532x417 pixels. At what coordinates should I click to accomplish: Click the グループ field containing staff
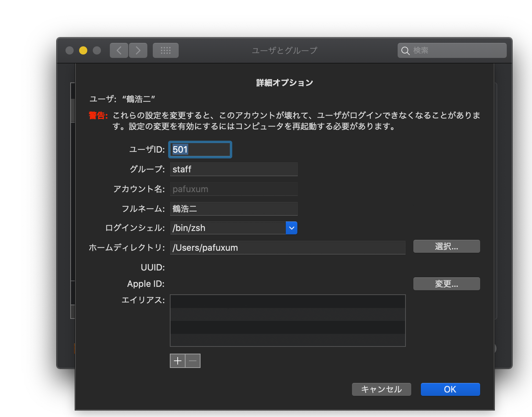click(x=234, y=169)
